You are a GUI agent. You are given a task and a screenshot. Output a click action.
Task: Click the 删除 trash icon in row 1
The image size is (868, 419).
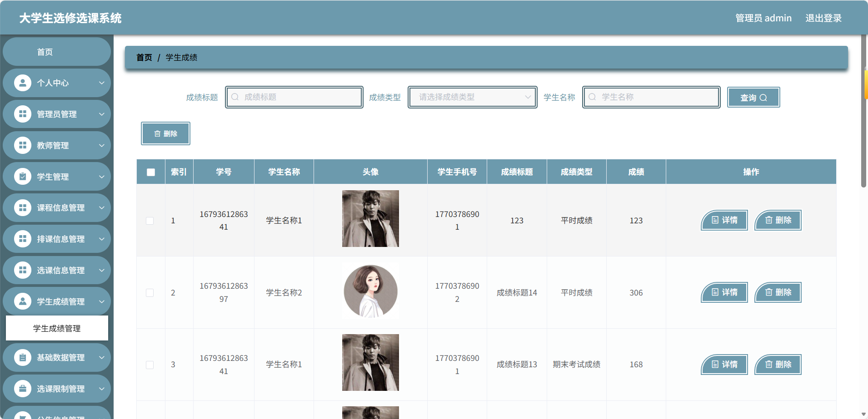coord(769,220)
